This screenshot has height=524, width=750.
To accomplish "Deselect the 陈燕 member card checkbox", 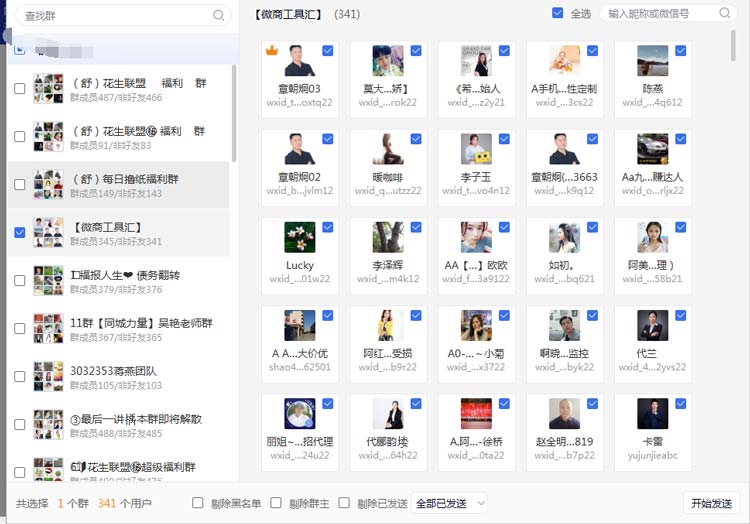I will [680, 51].
